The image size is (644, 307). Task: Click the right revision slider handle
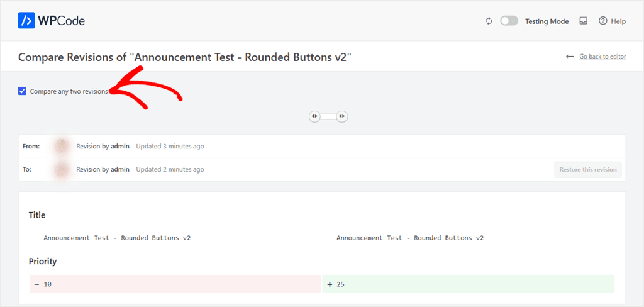coord(342,117)
